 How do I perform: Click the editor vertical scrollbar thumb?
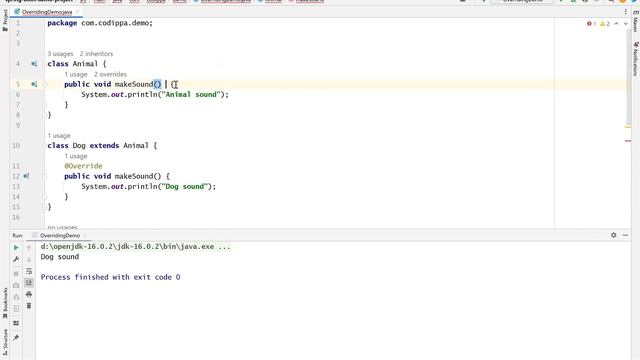tap(628, 77)
